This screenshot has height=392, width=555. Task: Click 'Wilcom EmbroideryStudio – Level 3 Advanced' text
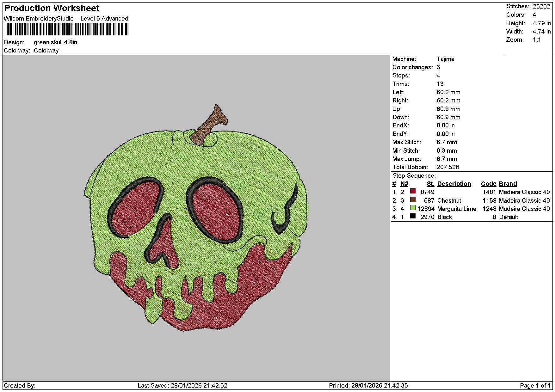pyautogui.click(x=66, y=18)
